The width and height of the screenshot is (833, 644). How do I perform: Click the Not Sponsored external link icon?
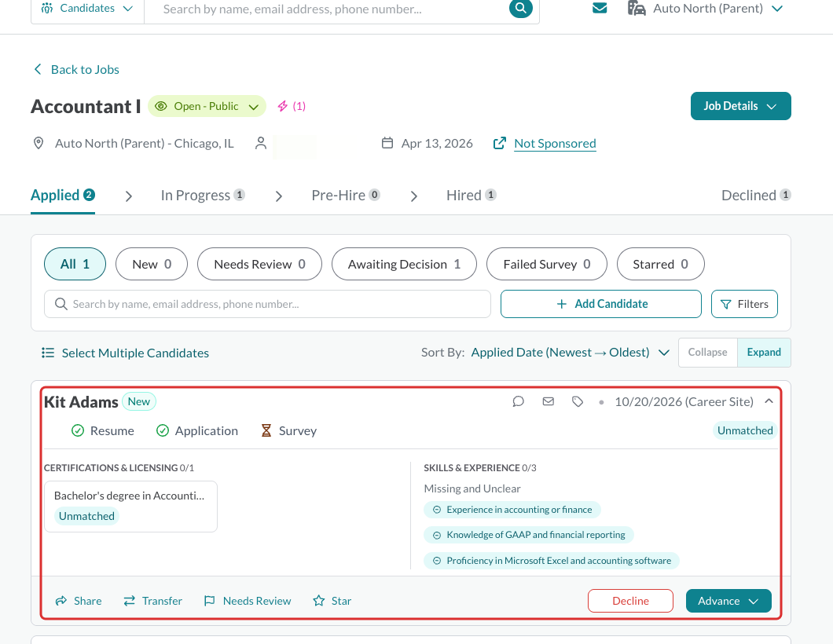pyautogui.click(x=499, y=144)
